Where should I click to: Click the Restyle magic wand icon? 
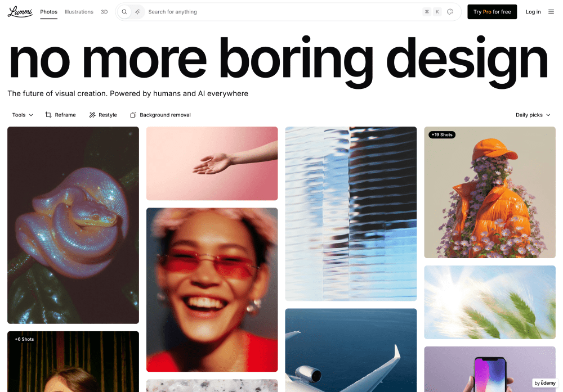point(92,115)
